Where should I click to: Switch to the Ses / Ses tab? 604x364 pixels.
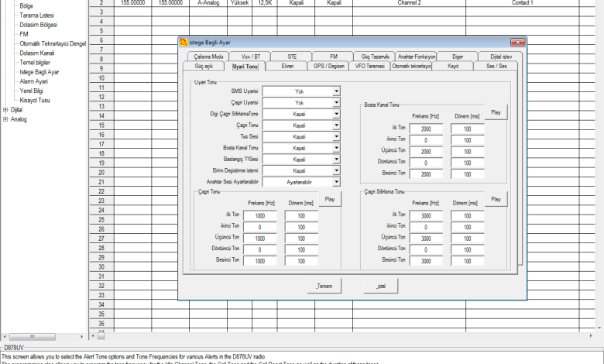[496, 67]
